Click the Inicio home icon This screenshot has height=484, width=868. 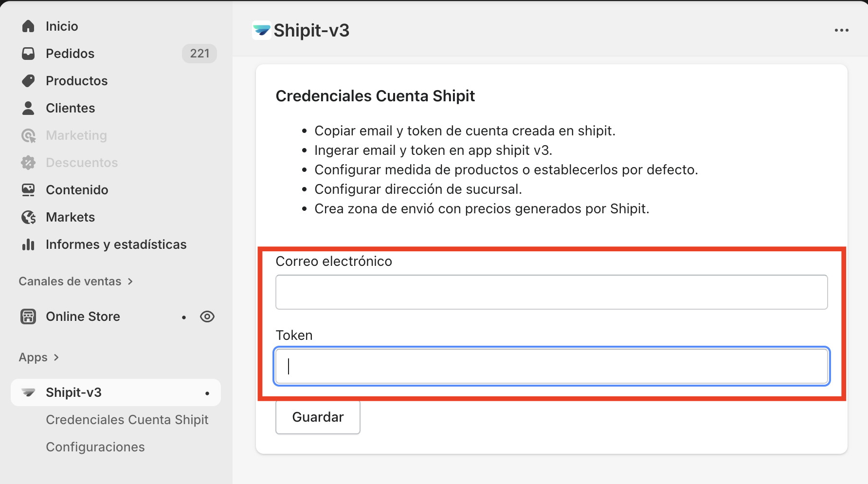coord(28,26)
